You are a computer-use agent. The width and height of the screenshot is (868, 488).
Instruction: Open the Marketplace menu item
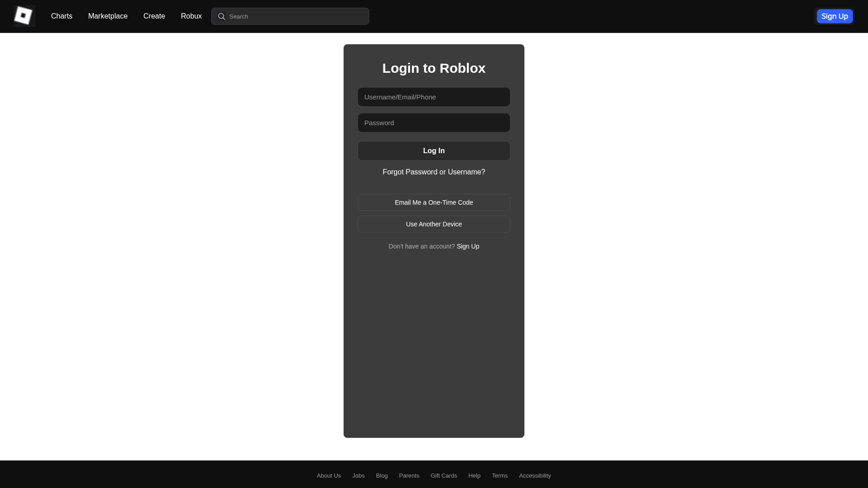click(x=108, y=16)
